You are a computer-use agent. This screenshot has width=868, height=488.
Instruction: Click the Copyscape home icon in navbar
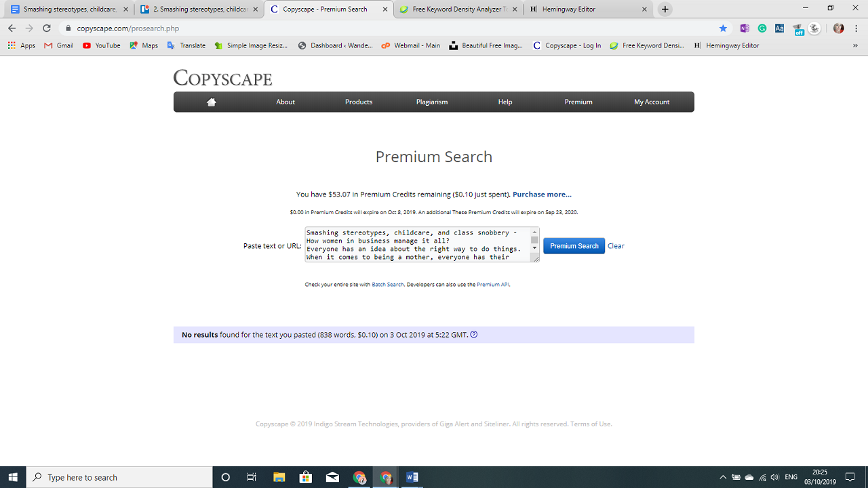tap(212, 102)
